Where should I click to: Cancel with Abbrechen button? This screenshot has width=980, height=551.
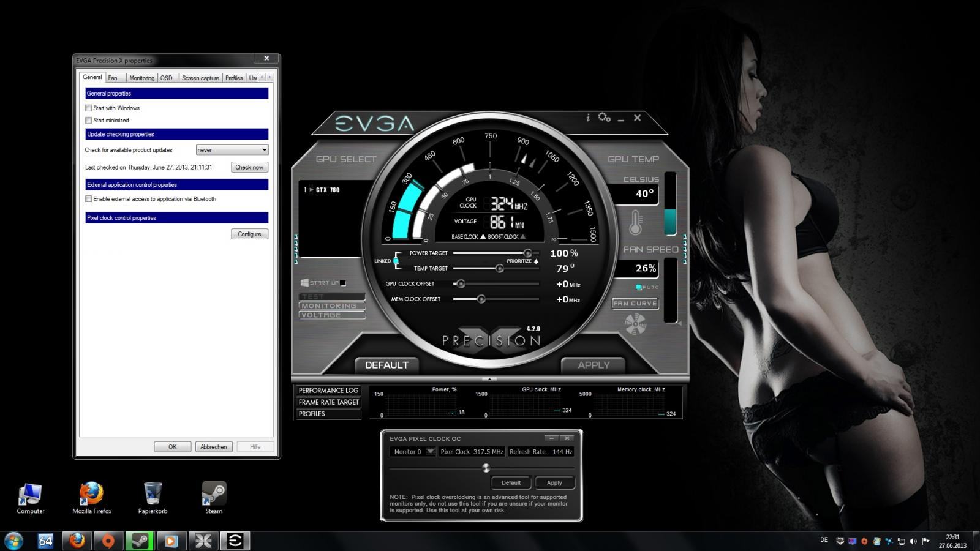tap(214, 447)
